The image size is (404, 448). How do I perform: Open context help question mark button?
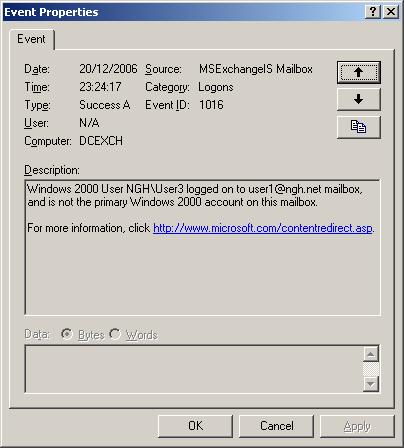(373, 12)
